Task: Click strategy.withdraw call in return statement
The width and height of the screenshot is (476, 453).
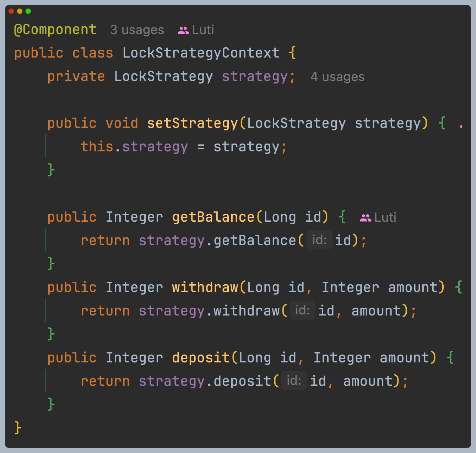Action: coord(209,311)
